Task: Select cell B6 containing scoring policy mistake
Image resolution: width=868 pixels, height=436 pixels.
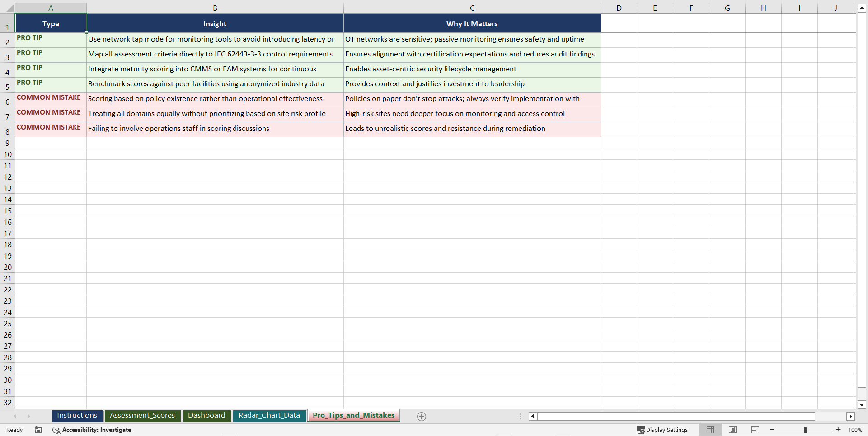Action: point(215,100)
